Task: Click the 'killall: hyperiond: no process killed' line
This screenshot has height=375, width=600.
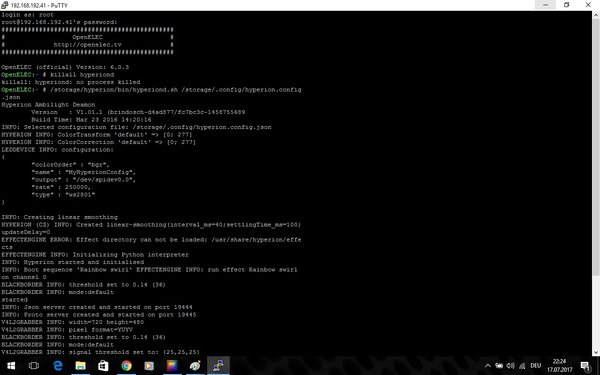Action: 71,82
